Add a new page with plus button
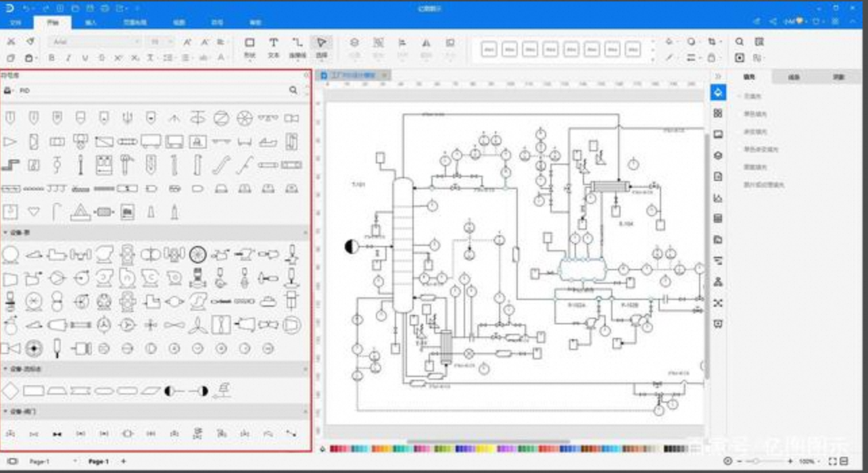Image resolution: width=868 pixels, height=473 pixels. pos(123,462)
